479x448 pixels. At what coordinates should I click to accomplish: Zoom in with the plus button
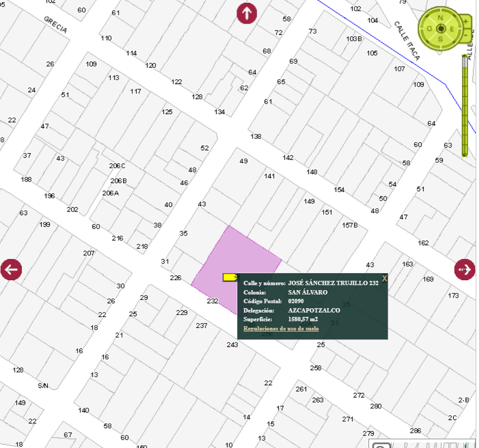[x=465, y=21]
